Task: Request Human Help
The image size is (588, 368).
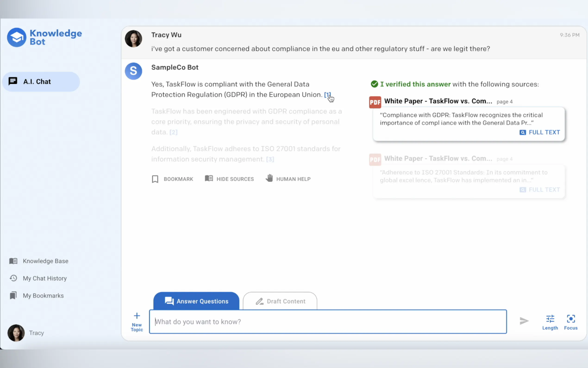Action: click(288, 178)
